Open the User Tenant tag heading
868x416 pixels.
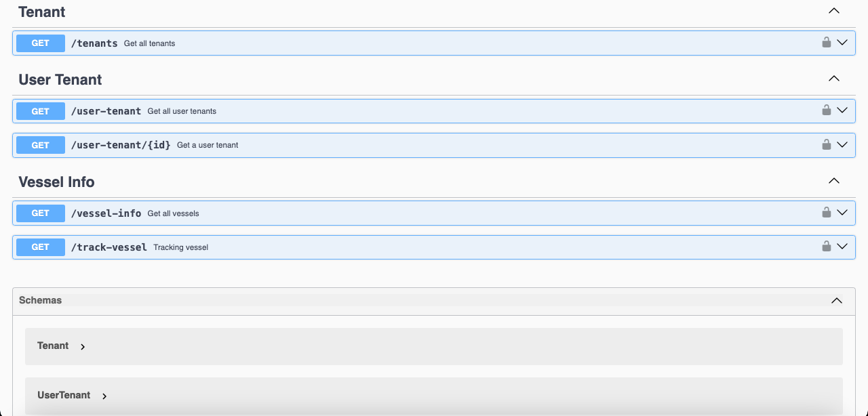click(60, 80)
